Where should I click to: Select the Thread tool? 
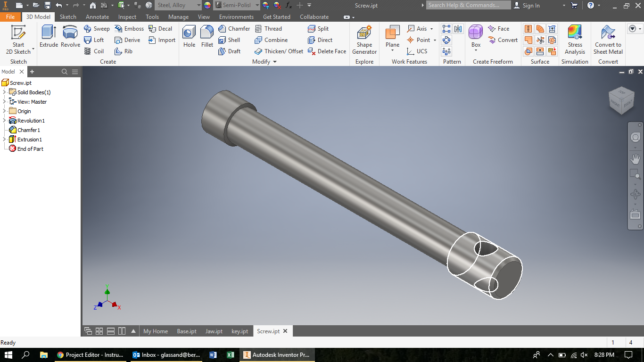tap(268, 29)
